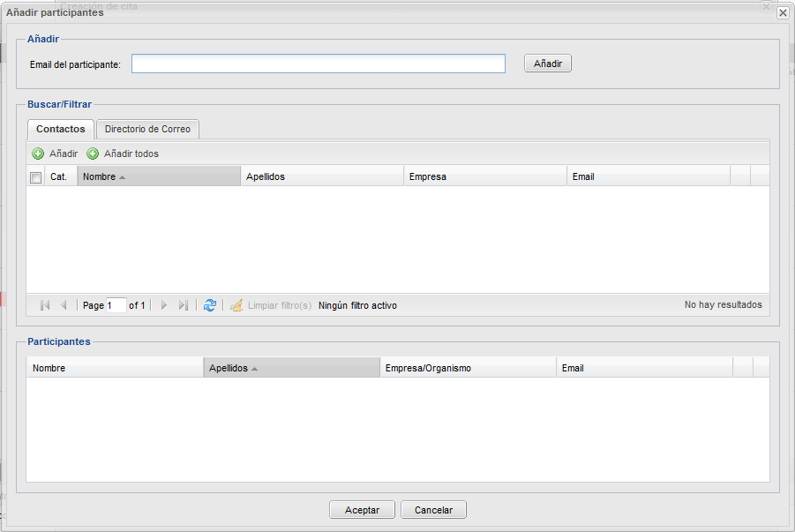Click the Cancelar button
This screenshot has width=795, height=532.
point(433,510)
